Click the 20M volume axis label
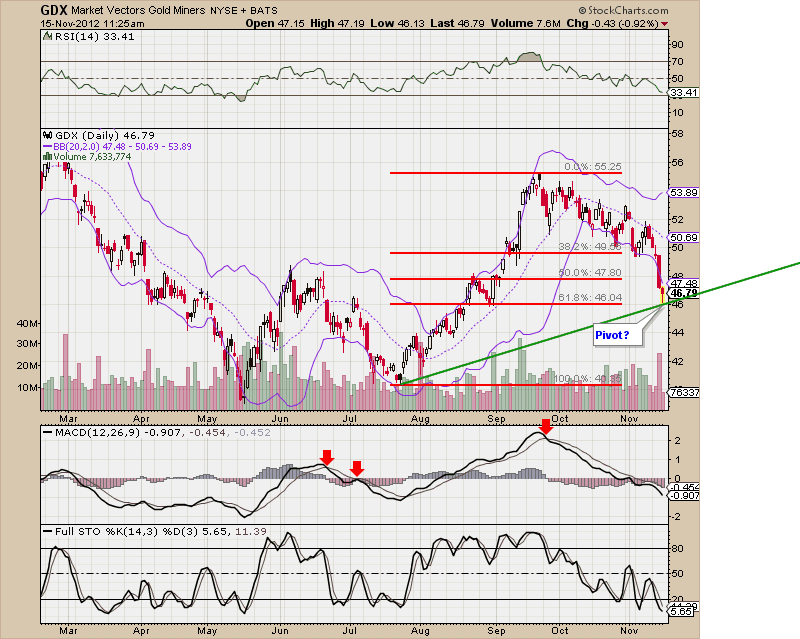Image resolution: width=800 pixels, height=639 pixels. point(28,365)
